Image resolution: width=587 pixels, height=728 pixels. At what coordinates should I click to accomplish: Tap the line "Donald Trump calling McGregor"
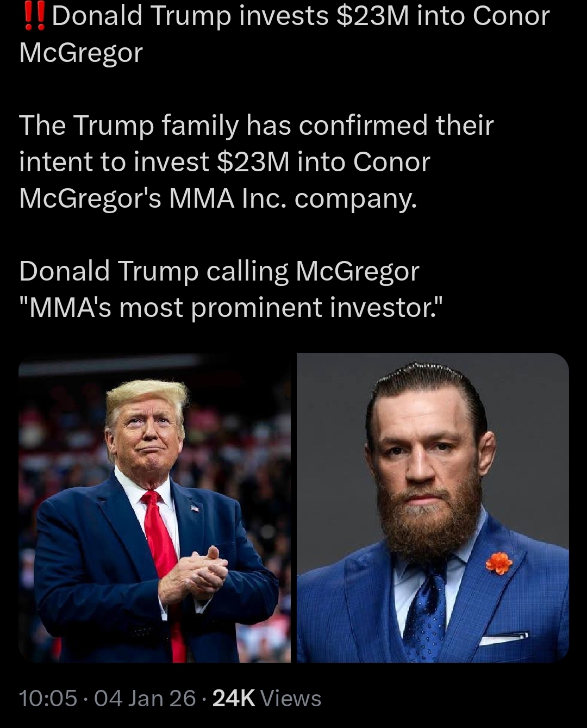pos(219,271)
